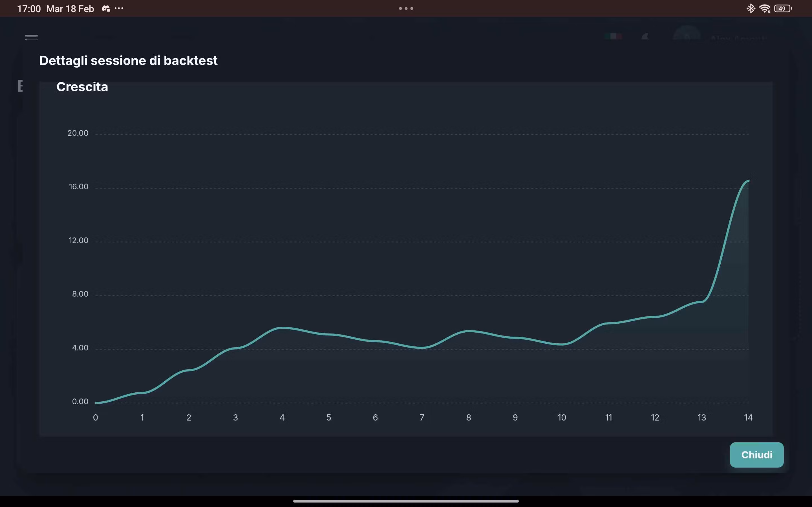
Task: Open the hamburger menu icon
Action: (31, 37)
